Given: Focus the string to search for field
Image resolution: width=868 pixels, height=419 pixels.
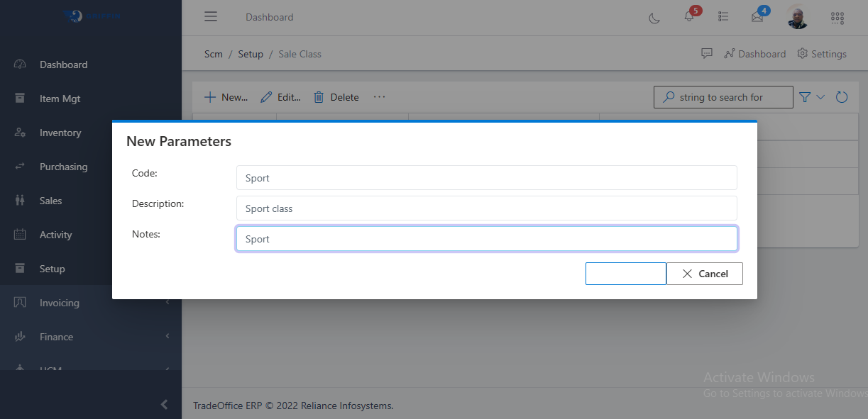Looking at the screenshot, I should click(723, 97).
